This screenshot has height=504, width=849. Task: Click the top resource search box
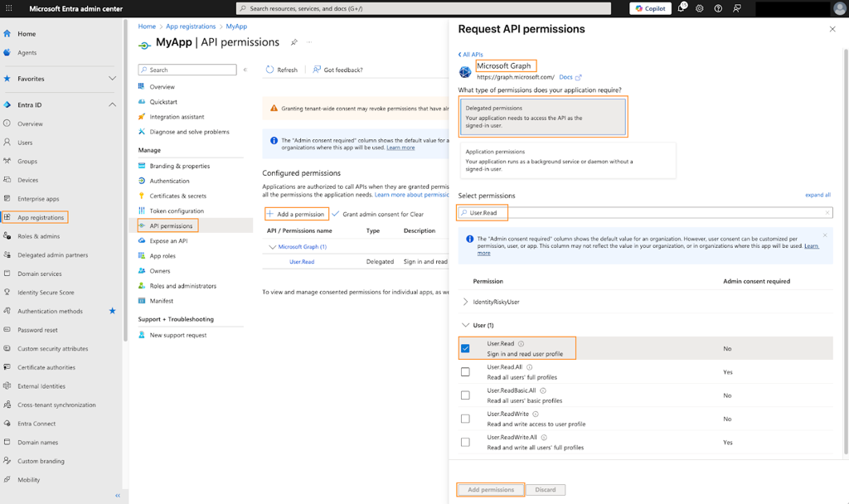coord(424,8)
